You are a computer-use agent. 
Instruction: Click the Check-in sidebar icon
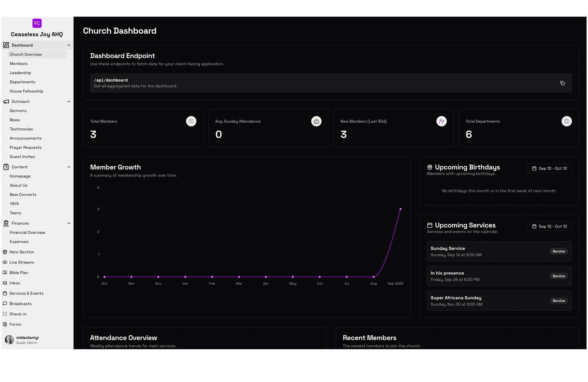5,314
